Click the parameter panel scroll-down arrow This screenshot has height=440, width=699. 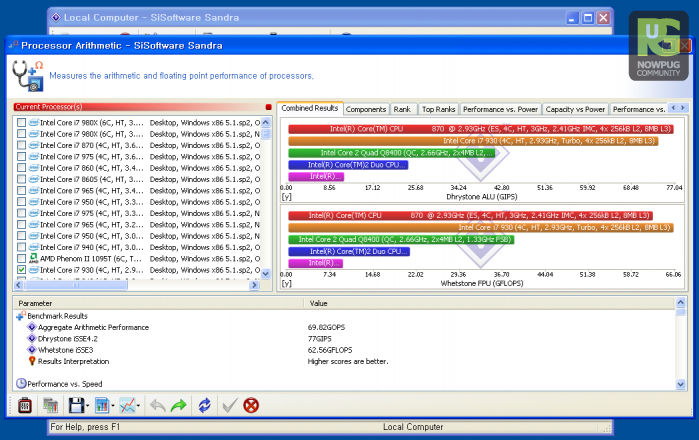680,384
